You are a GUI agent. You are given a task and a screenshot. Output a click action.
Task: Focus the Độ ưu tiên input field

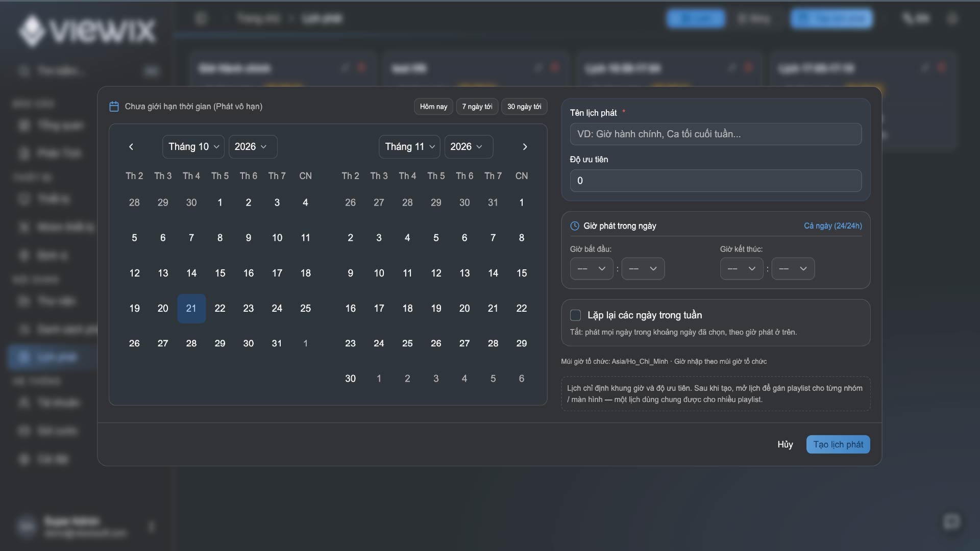click(716, 181)
